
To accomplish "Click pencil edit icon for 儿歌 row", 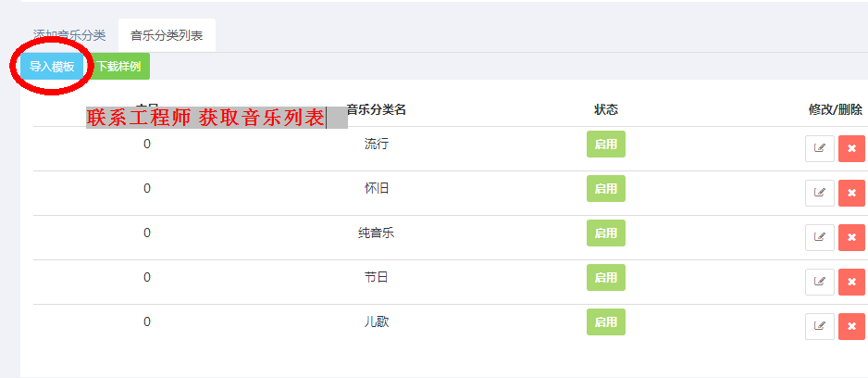I will (819, 326).
